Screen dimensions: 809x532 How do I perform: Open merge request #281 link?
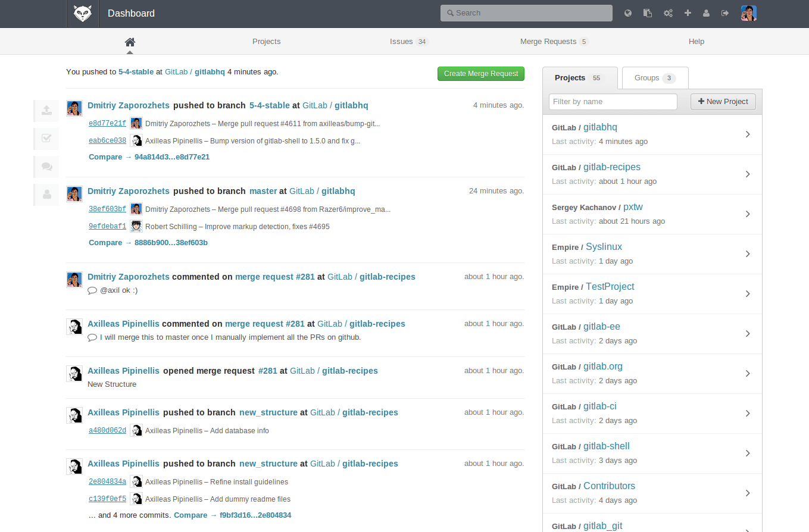pos(275,276)
